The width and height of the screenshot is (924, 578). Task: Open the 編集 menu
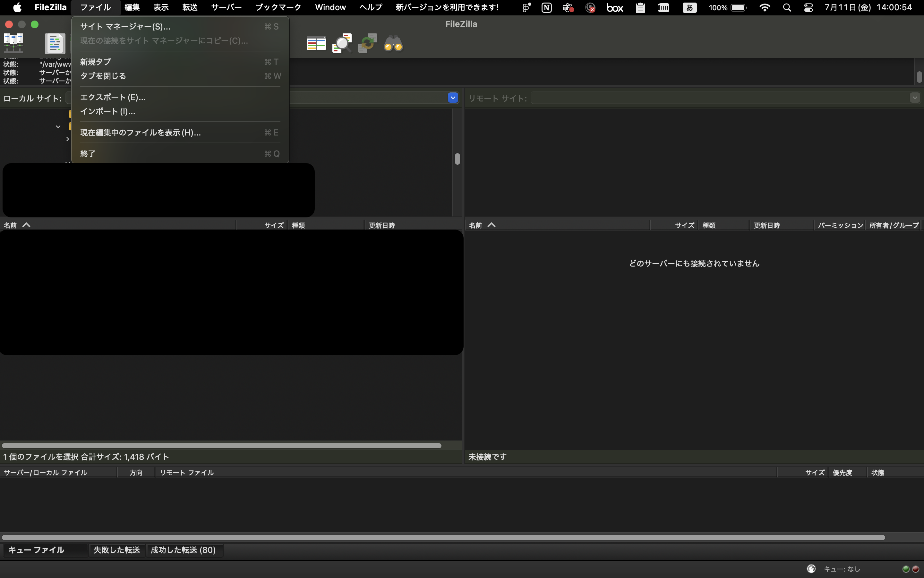(x=132, y=7)
